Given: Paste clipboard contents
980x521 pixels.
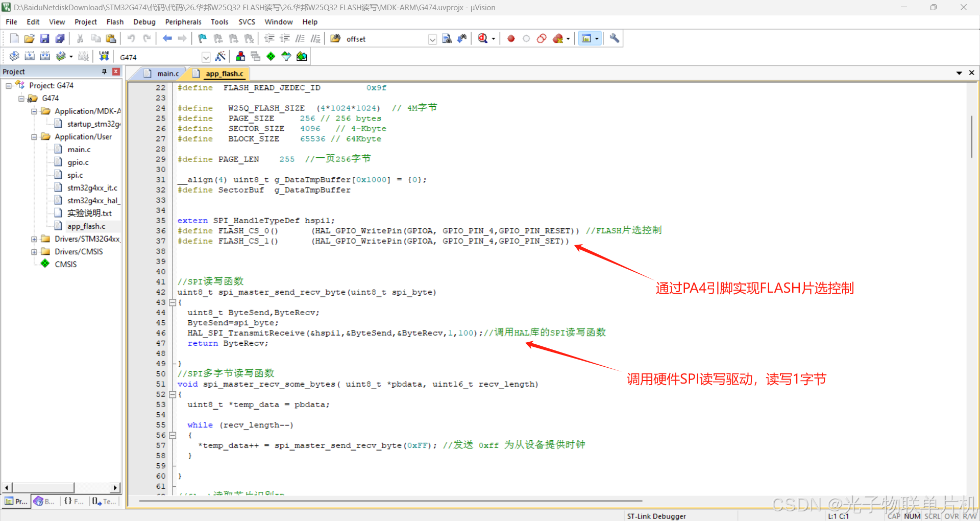Looking at the screenshot, I should coord(111,39).
